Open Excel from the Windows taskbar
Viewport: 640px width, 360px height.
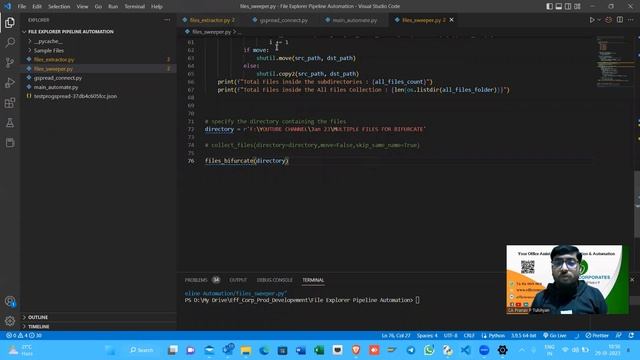pyautogui.click(x=319, y=350)
